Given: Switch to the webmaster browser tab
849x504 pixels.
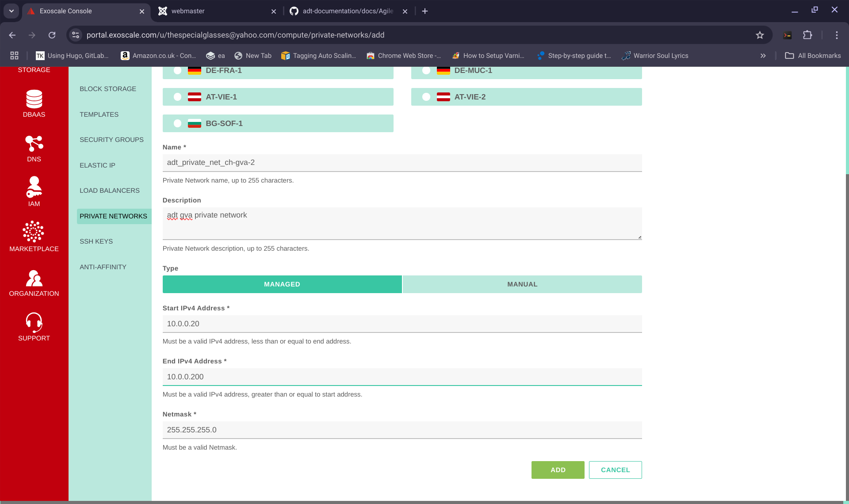Looking at the screenshot, I should point(217,11).
